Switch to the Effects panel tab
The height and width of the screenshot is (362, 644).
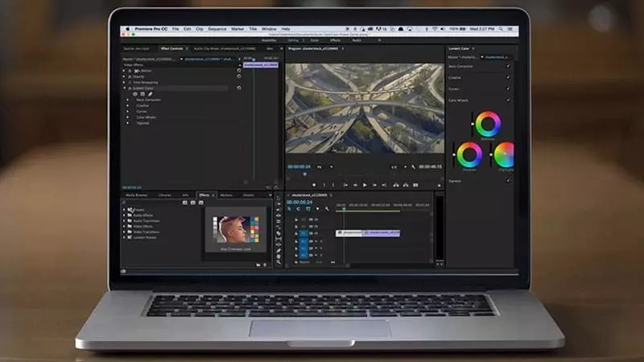204,195
